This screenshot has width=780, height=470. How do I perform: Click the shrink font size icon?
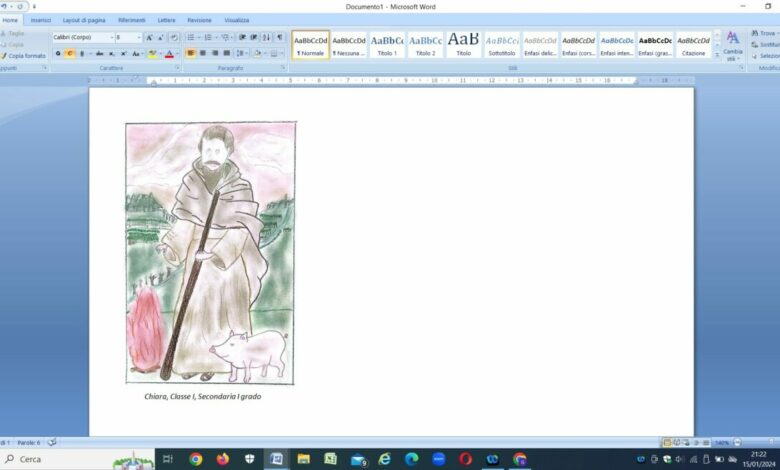161,38
